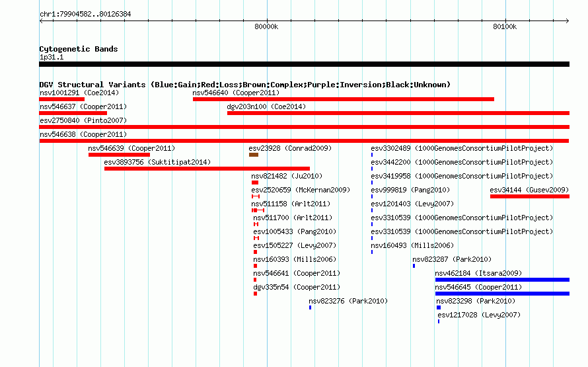Click the red bar under esv3893756
The width and height of the screenshot is (588, 367).
point(207,169)
